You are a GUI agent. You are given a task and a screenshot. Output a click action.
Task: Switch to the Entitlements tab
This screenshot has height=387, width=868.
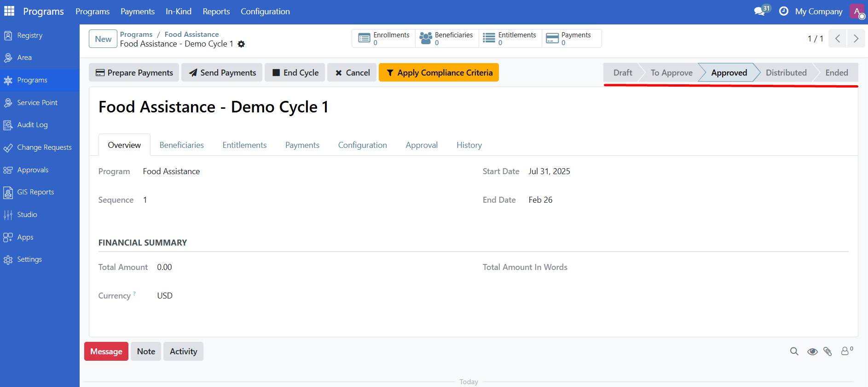tap(244, 145)
